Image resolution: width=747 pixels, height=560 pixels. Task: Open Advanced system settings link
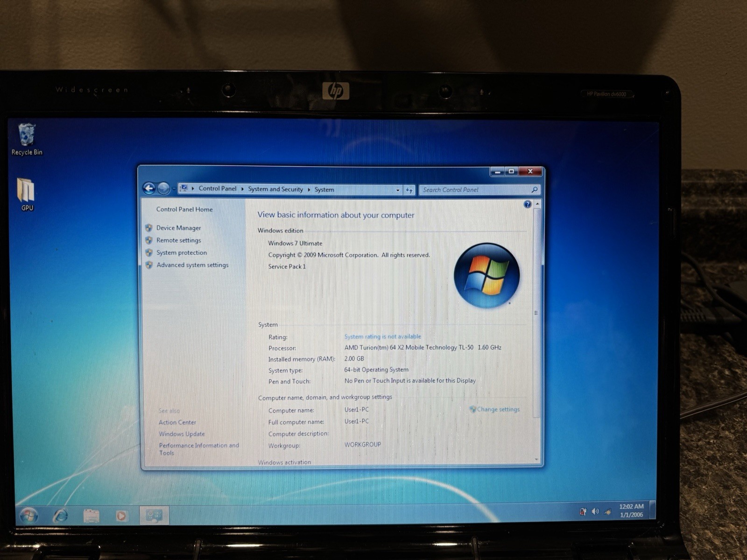[x=192, y=265]
